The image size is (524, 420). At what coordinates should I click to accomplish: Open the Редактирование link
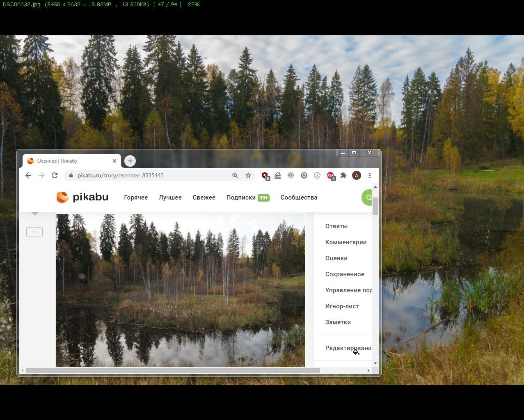click(348, 348)
